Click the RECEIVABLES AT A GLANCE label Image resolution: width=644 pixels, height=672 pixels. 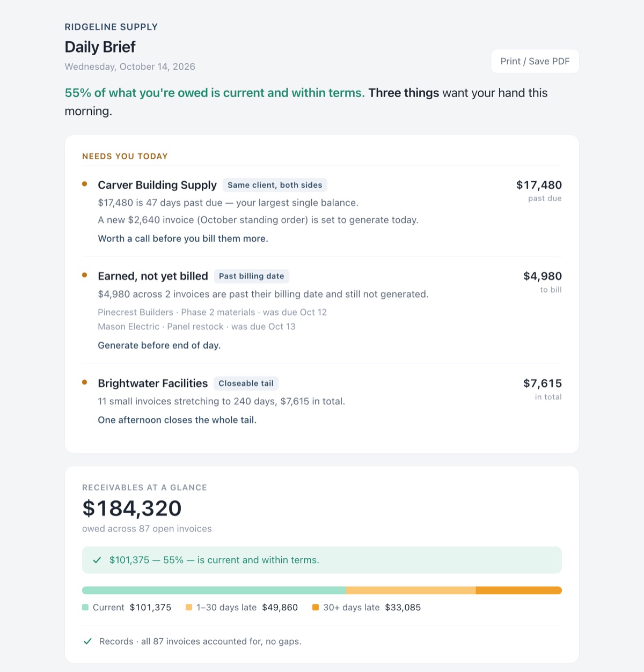tap(144, 488)
